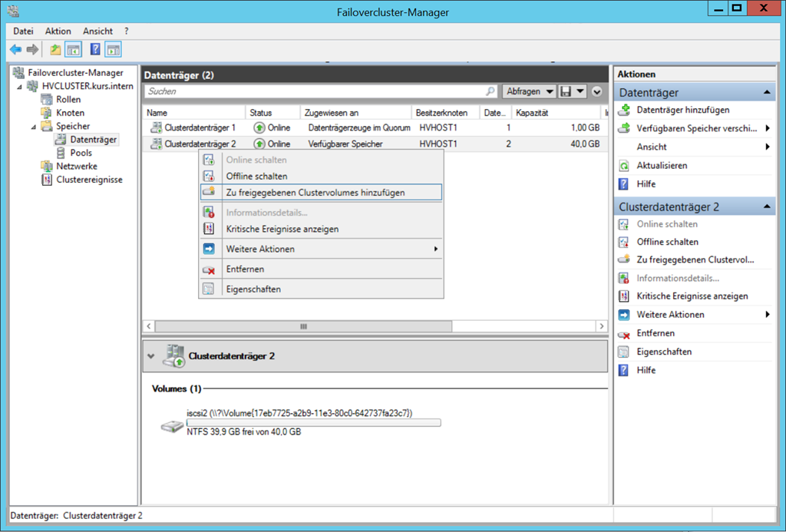The height and width of the screenshot is (532, 786).
Task: Click the up-one-level folder toolbar icon
Action: [55, 49]
